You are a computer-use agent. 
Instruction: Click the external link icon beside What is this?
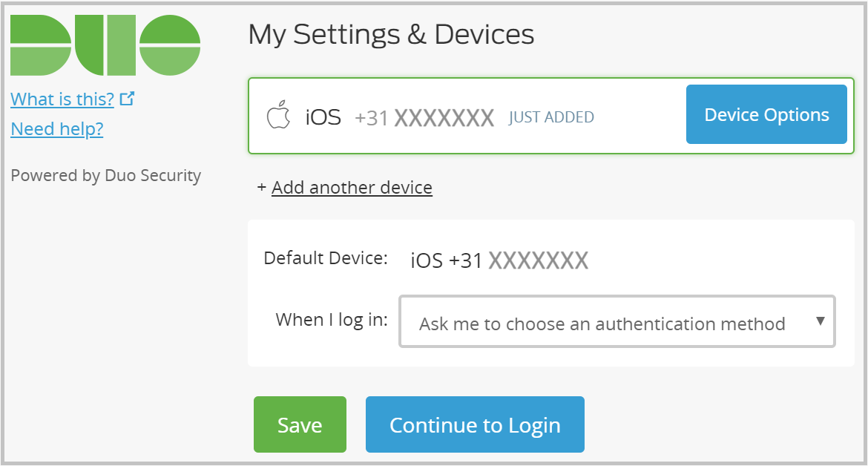[128, 97]
